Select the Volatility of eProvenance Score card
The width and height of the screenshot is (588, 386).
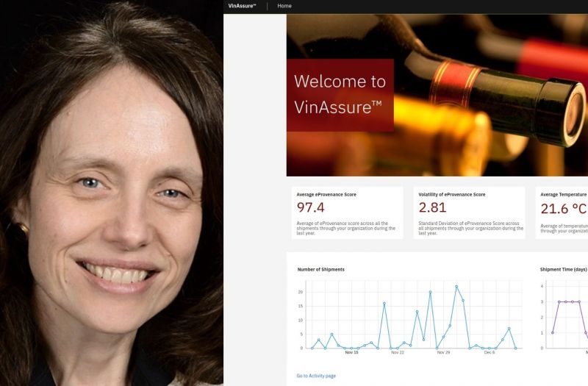[x=469, y=212]
